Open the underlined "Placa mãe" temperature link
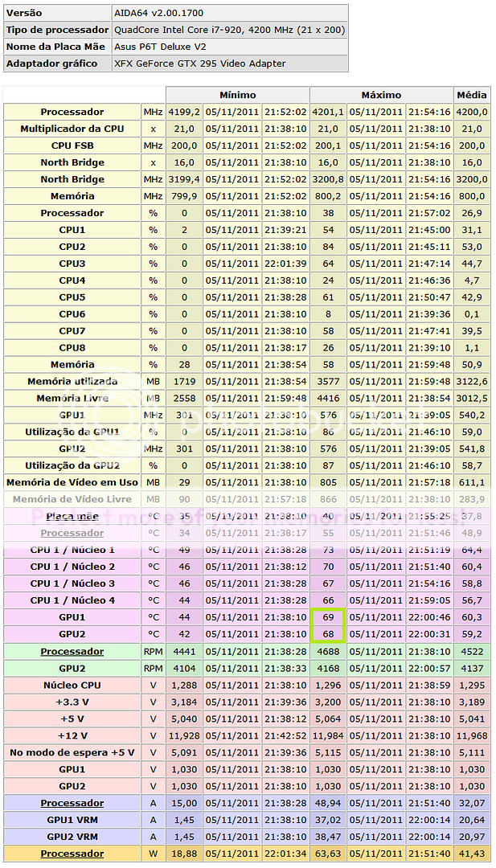 (72, 516)
